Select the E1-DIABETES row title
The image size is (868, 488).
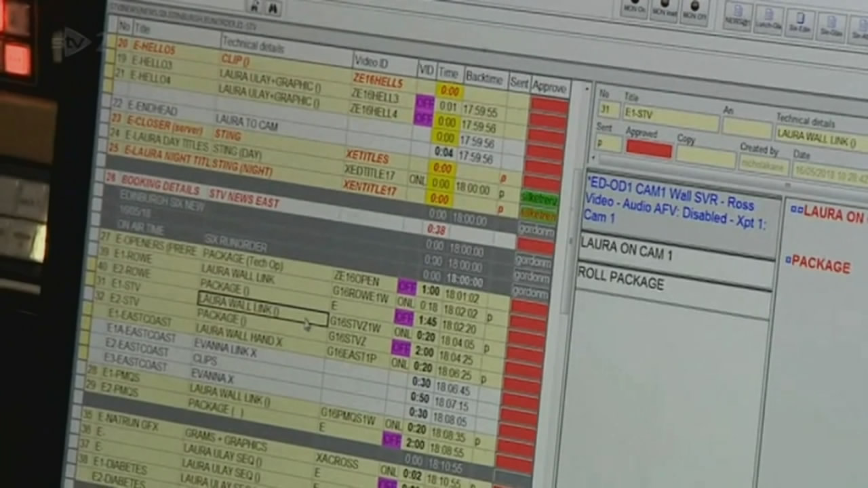click(x=119, y=466)
